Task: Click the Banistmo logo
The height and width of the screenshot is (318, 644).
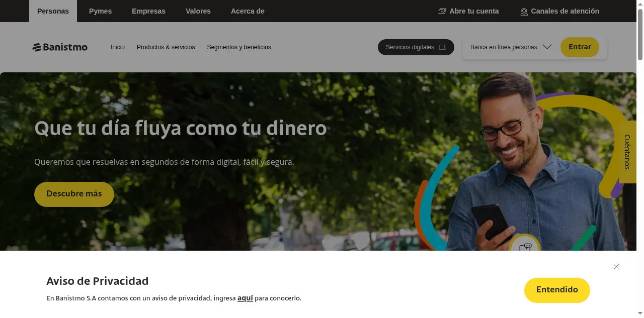Action: coord(60,47)
